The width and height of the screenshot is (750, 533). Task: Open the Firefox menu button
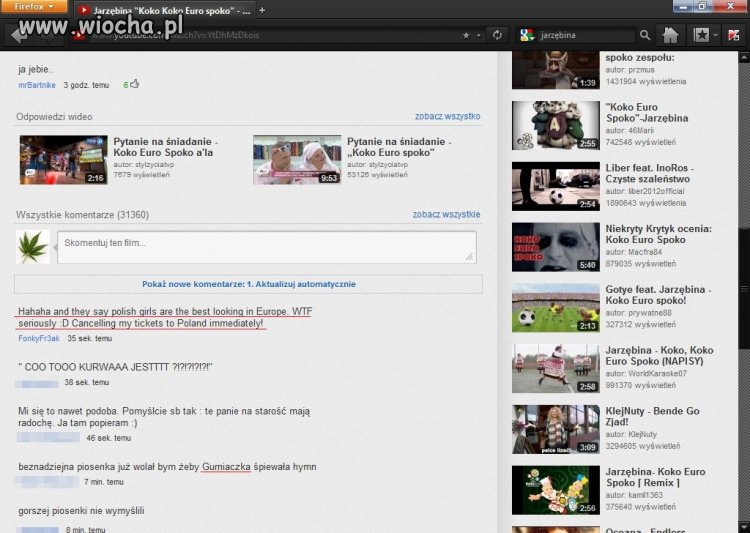click(34, 6)
